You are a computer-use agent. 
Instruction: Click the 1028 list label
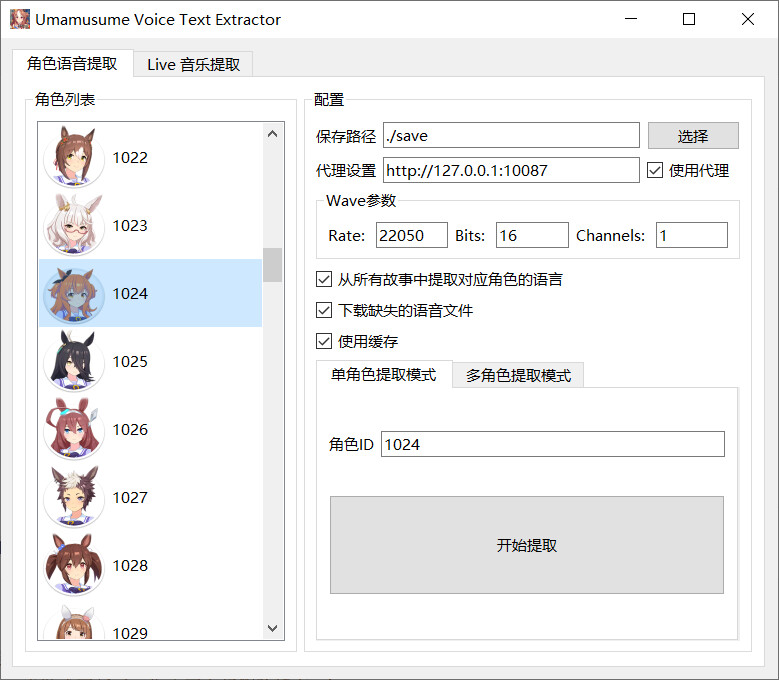click(x=130, y=566)
